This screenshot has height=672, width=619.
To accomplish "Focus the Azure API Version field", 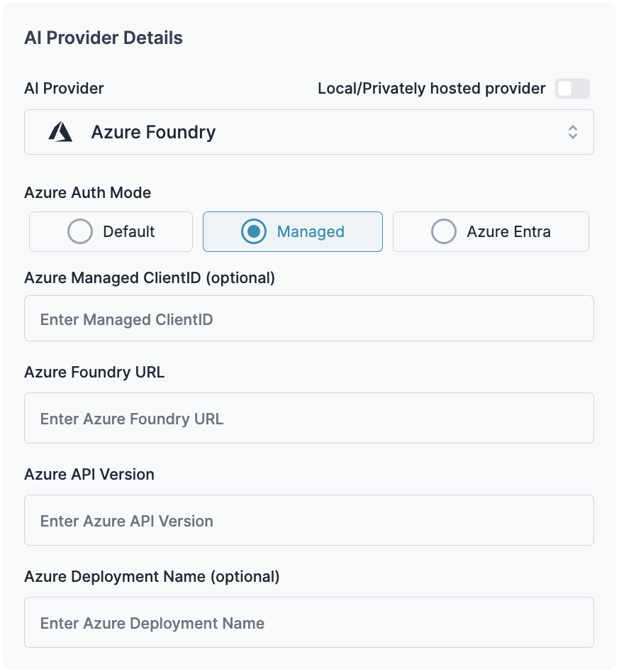I will (309, 520).
